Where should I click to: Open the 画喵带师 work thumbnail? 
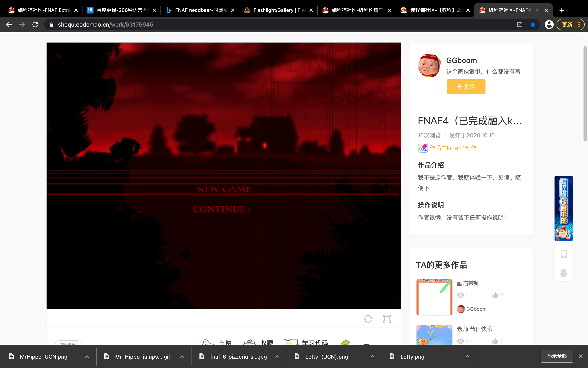coord(434,297)
